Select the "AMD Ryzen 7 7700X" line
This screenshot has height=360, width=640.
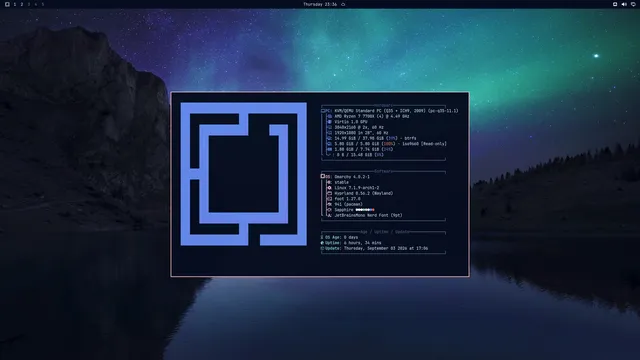pyautogui.click(x=371, y=116)
